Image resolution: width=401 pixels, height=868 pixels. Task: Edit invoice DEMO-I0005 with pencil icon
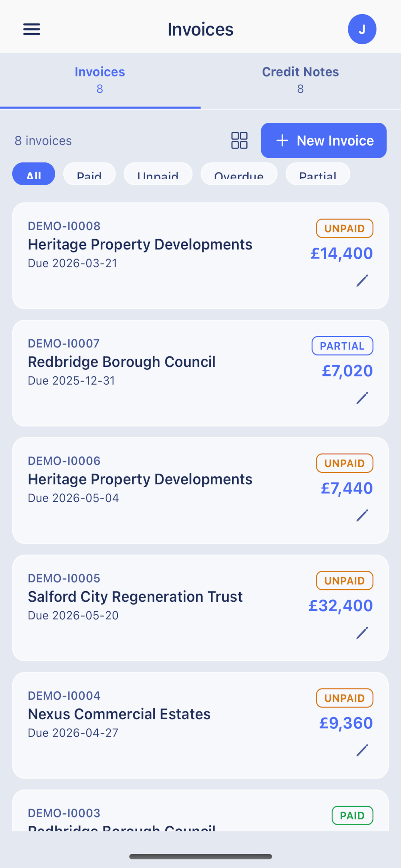coord(362,633)
